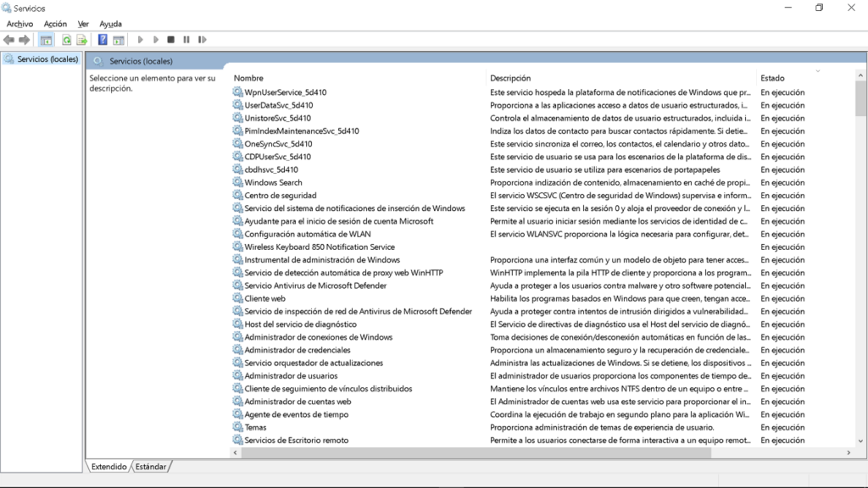This screenshot has height=488, width=868.
Task: Click the Properties toolbar icon beside Help
Action: click(119, 40)
